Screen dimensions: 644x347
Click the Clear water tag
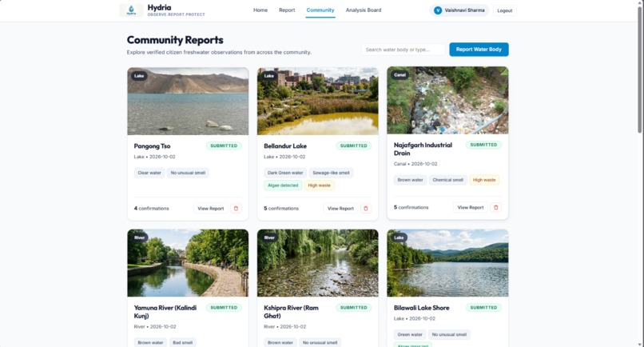[149, 173]
